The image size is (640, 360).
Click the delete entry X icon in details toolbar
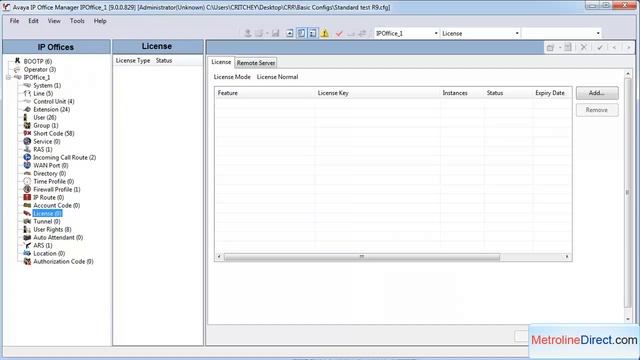tap(584, 47)
